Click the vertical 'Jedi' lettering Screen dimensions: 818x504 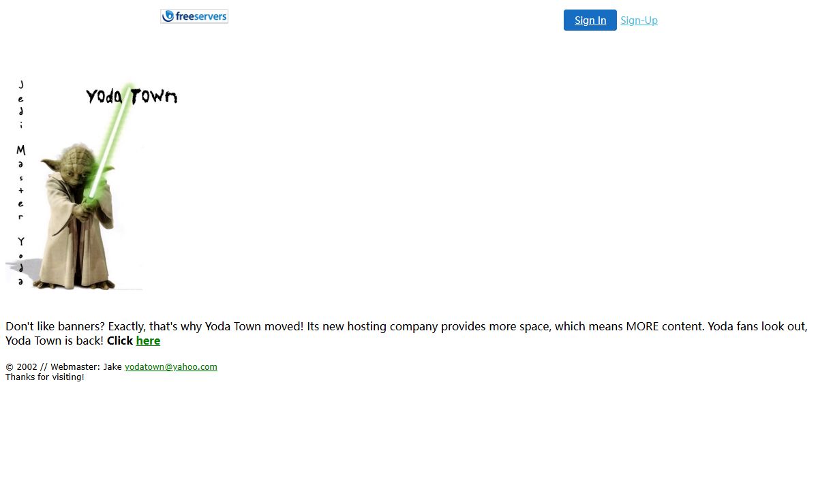pos(21,104)
